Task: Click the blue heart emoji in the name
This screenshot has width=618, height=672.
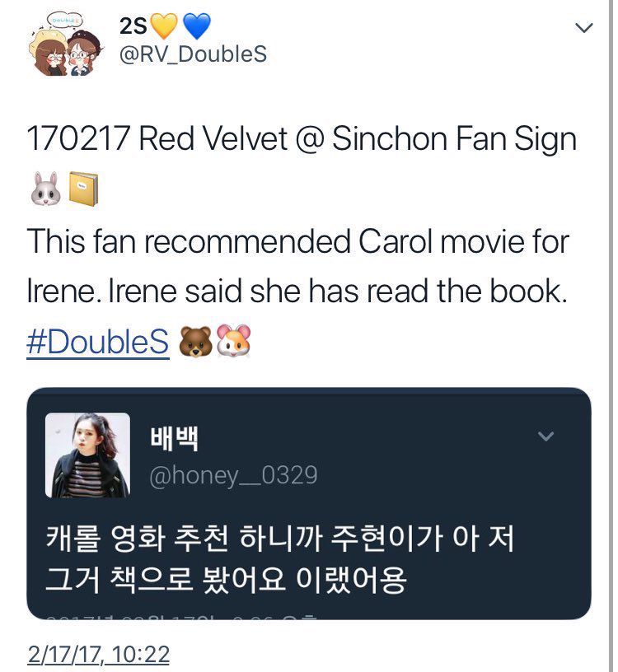Action: (x=197, y=26)
